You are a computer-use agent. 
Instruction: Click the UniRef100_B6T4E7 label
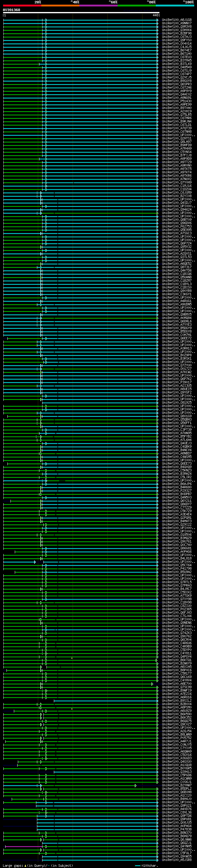(x=177, y=50)
